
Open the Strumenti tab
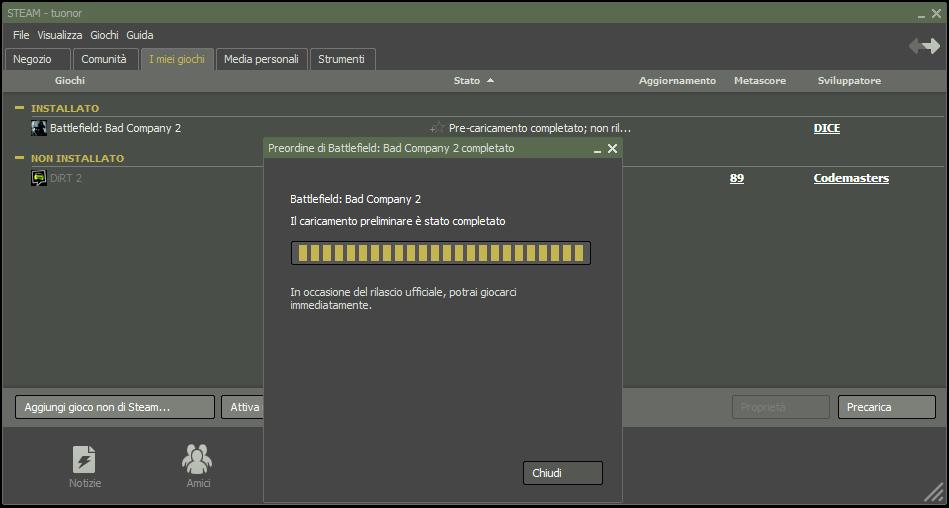click(343, 59)
